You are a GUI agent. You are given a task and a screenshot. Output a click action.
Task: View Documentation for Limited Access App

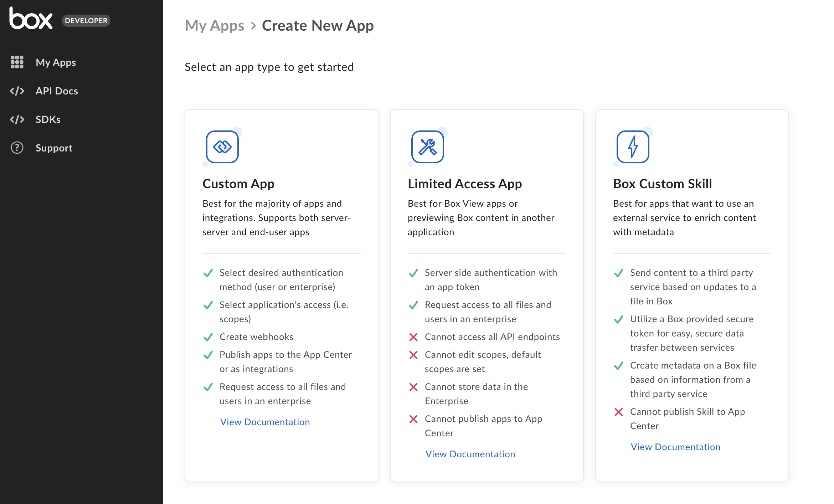(470, 454)
